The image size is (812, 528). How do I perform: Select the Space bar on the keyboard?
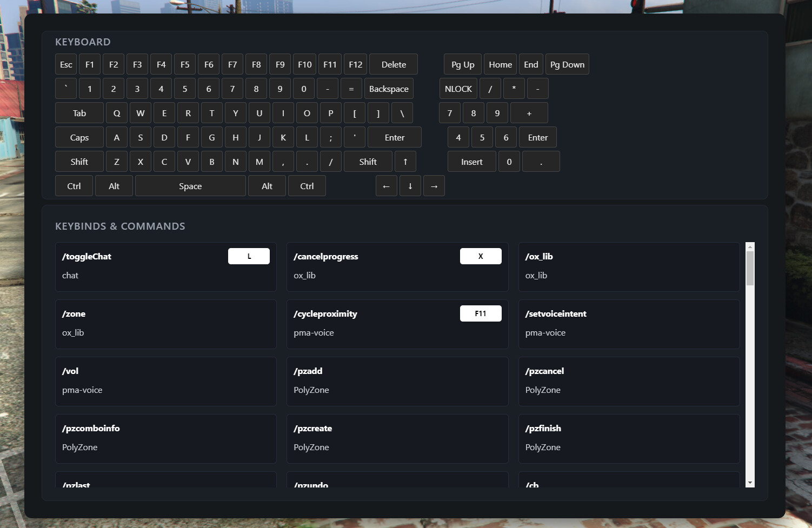190,185
